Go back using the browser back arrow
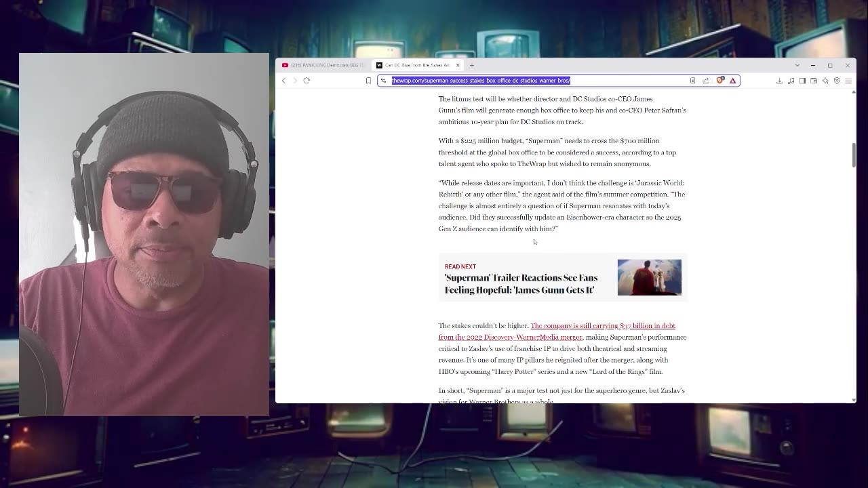 click(x=283, y=81)
